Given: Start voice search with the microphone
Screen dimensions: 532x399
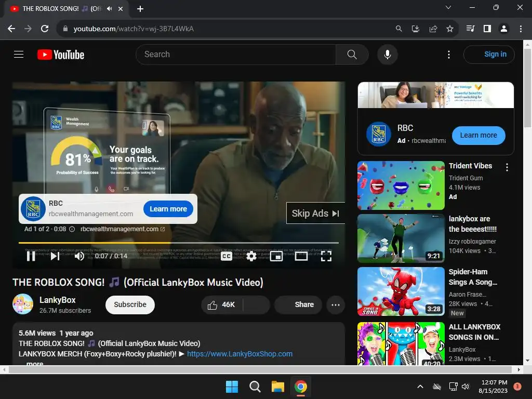Looking at the screenshot, I should (x=387, y=54).
